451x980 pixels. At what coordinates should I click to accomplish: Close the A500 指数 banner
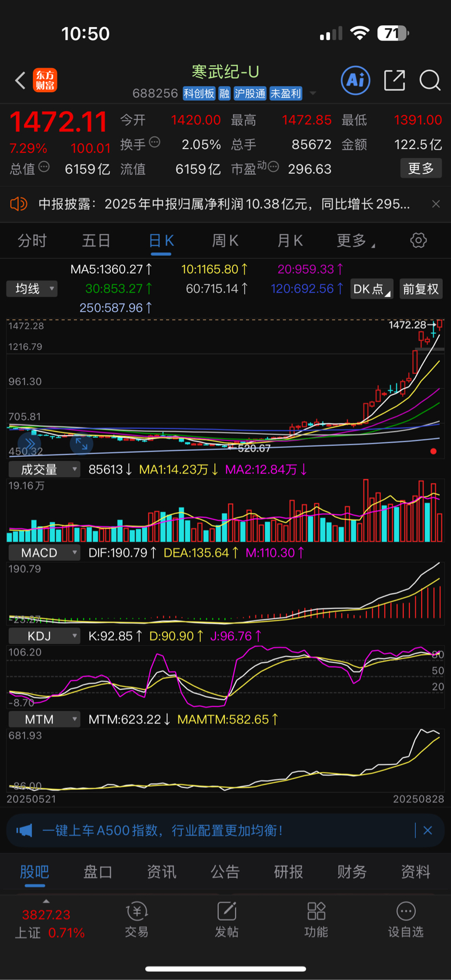coord(428,830)
